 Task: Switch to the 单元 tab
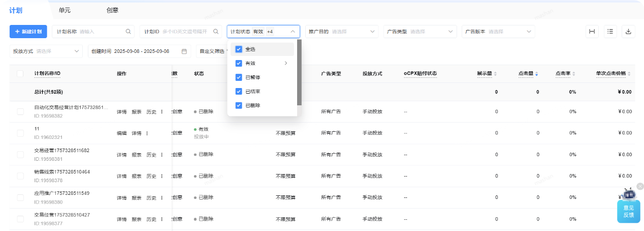tap(65, 10)
